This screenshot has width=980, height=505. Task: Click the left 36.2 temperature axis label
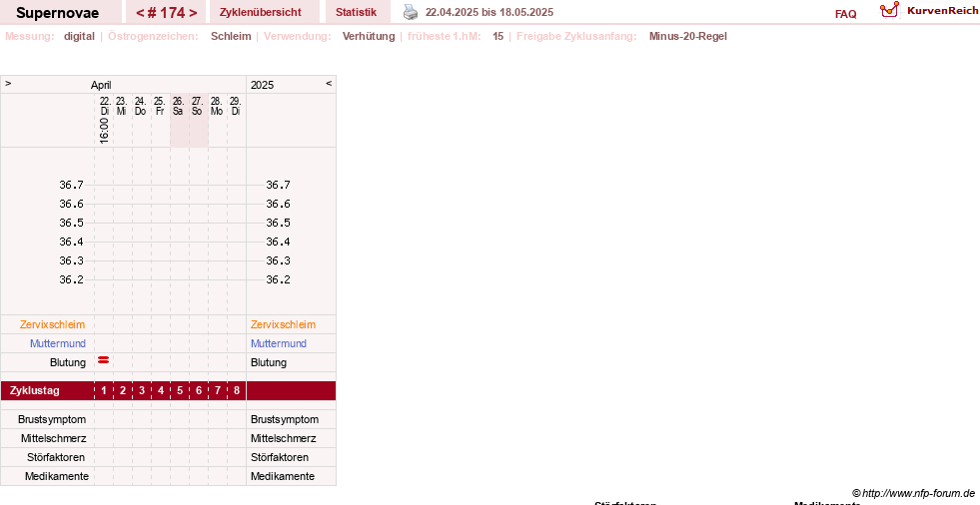71,279
